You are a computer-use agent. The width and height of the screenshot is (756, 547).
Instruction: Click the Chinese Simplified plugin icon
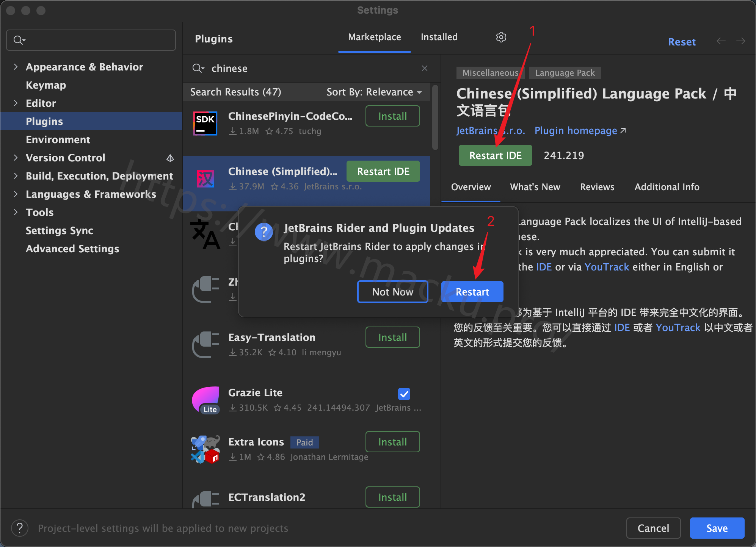pyautogui.click(x=205, y=179)
